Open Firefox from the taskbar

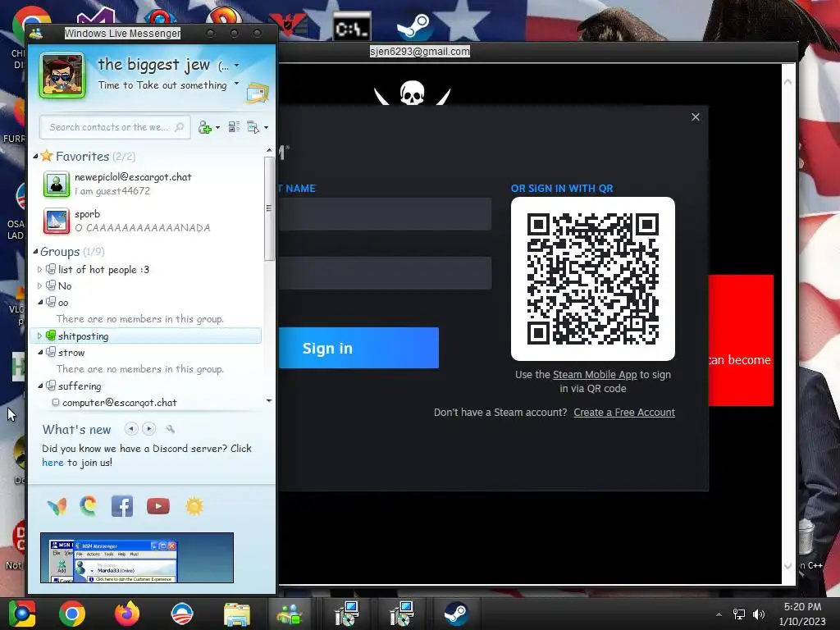coord(127,614)
